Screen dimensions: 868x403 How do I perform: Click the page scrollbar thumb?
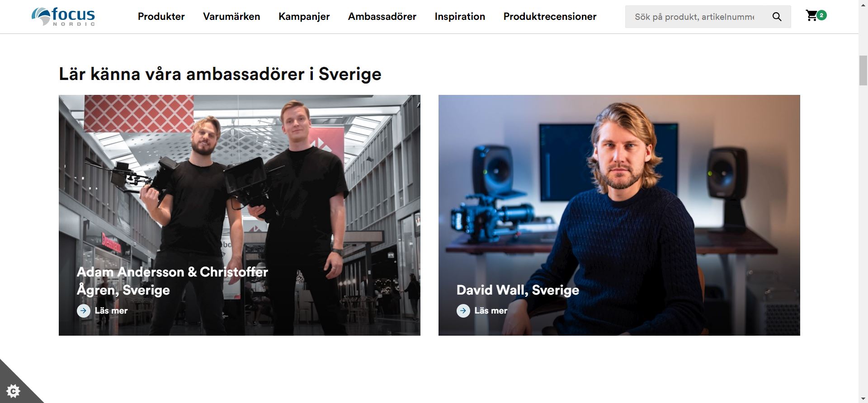click(863, 70)
